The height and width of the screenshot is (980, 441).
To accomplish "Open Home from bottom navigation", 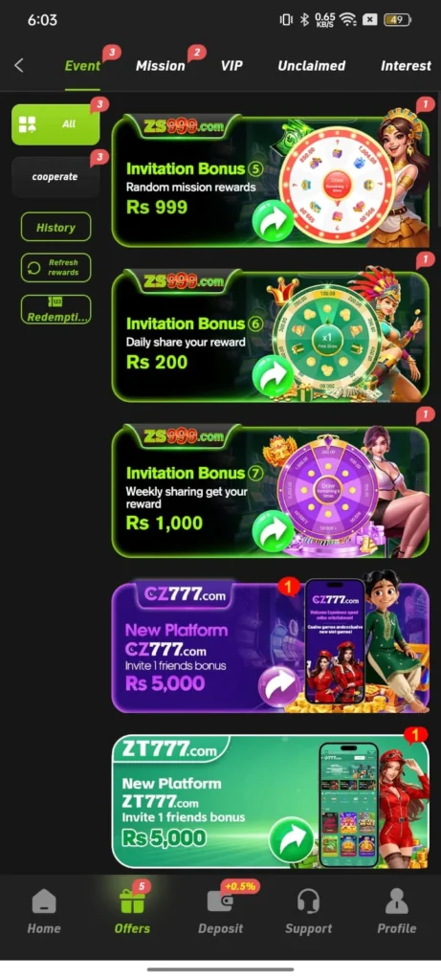I will pos(44,902).
